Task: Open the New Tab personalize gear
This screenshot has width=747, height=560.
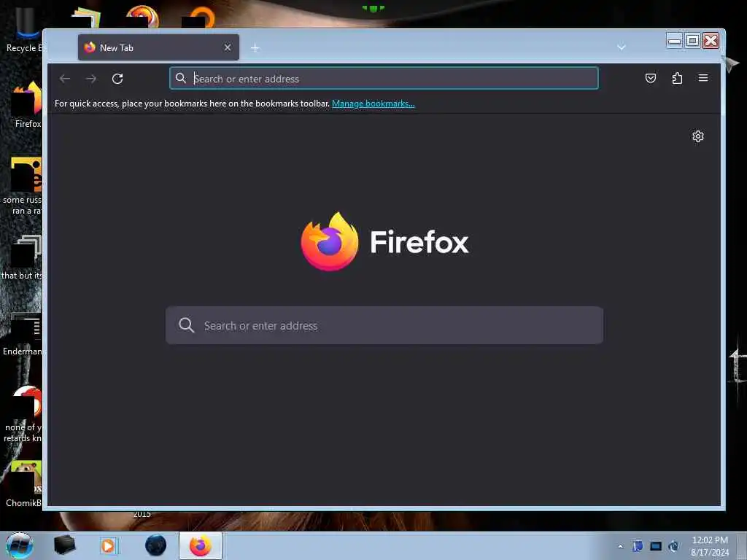Action: 698,136
